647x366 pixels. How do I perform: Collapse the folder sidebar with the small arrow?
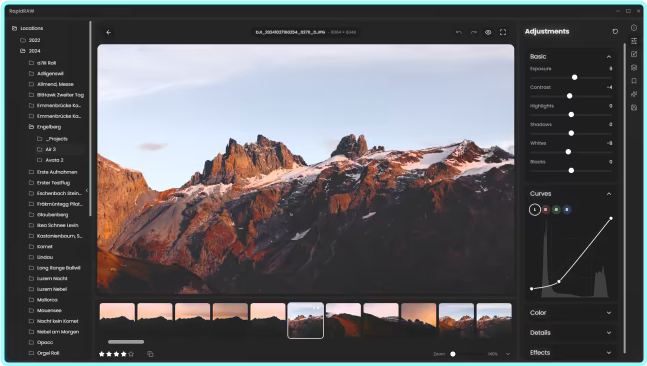click(87, 190)
